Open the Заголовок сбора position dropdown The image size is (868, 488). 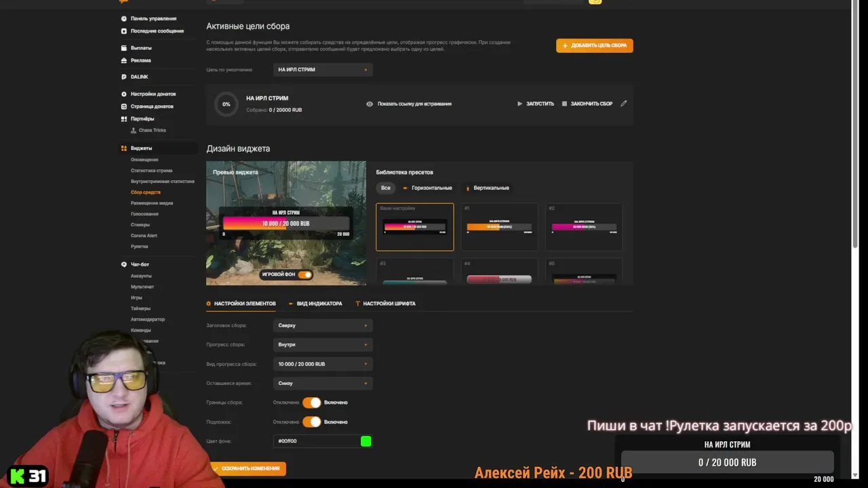323,325
